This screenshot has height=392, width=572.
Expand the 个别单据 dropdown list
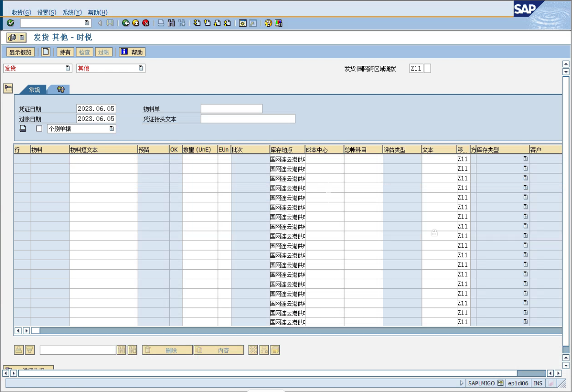click(112, 129)
